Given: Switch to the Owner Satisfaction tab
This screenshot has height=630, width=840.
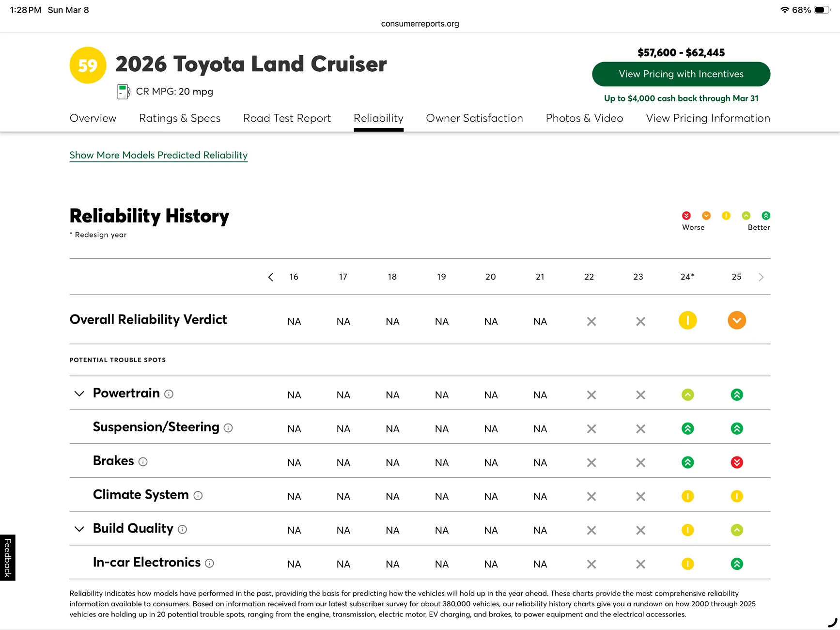Looking at the screenshot, I should point(474,118).
